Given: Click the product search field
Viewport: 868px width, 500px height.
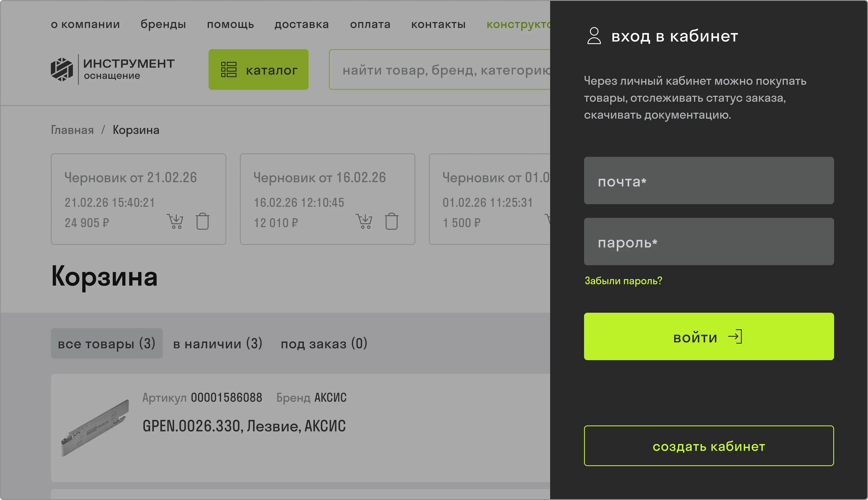Looking at the screenshot, I should [x=440, y=70].
